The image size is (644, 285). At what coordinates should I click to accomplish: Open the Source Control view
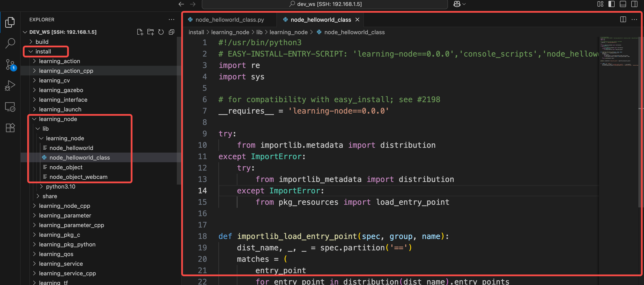pos(10,64)
